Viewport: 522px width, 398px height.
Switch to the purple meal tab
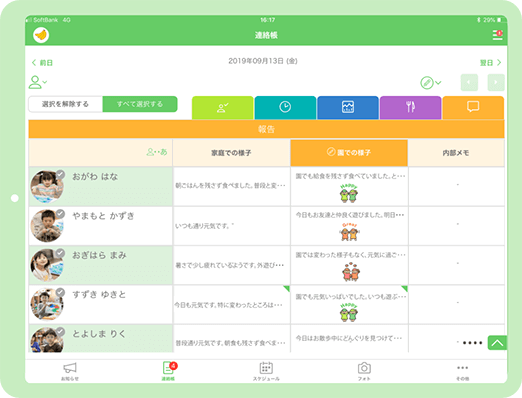(x=410, y=107)
